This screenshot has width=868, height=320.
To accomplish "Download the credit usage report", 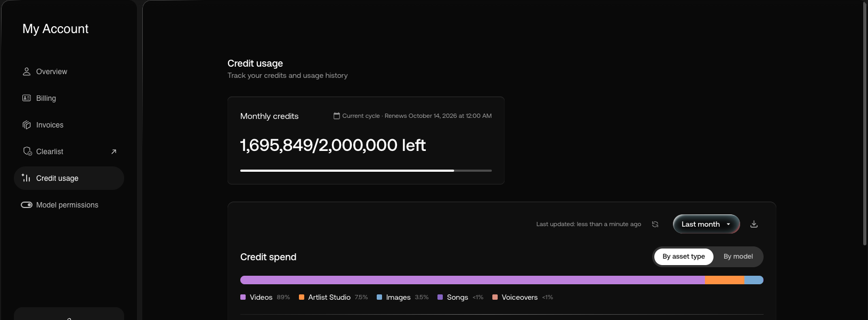I will pyautogui.click(x=754, y=224).
